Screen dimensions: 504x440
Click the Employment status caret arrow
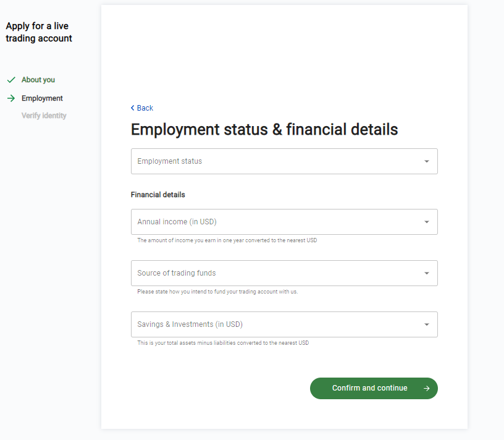tap(426, 161)
